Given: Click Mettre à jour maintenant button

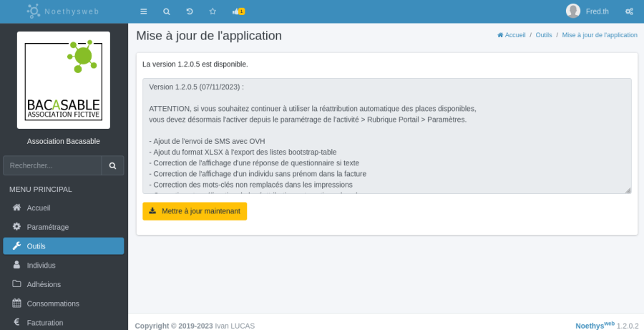Looking at the screenshot, I should tap(195, 211).
